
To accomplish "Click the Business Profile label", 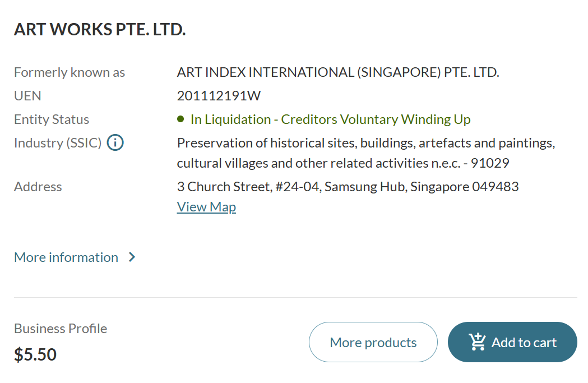I will click(x=61, y=329).
